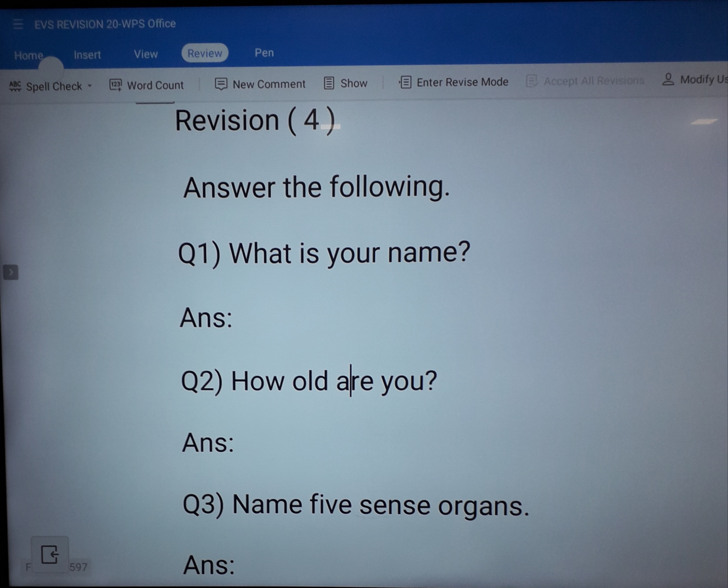Place cursor on Ans: under Q2
The height and width of the screenshot is (588, 728).
point(208,442)
